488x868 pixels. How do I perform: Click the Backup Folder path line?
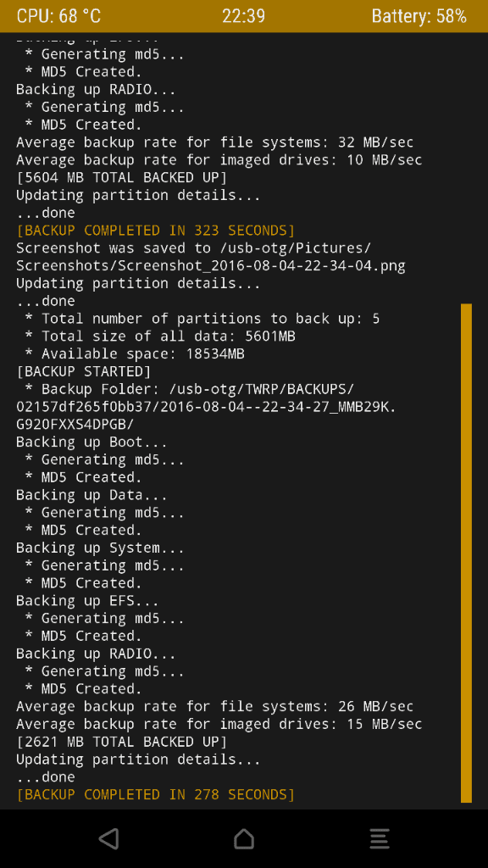pyautogui.click(x=207, y=406)
